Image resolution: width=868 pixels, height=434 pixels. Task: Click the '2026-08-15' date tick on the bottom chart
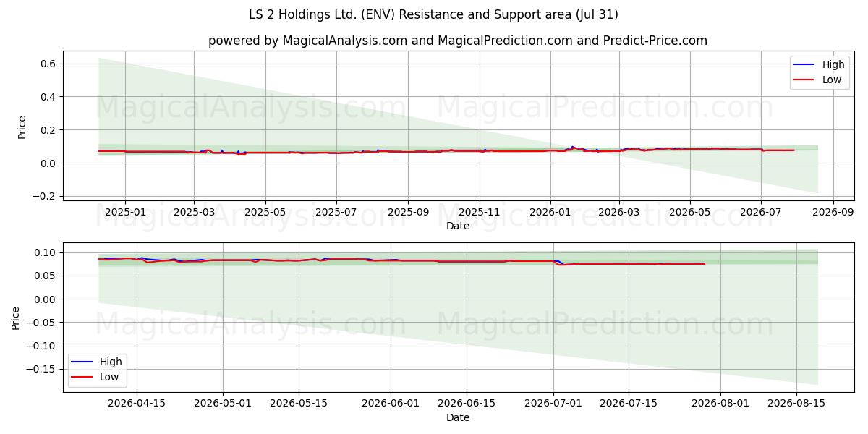[x=796, y=404]
